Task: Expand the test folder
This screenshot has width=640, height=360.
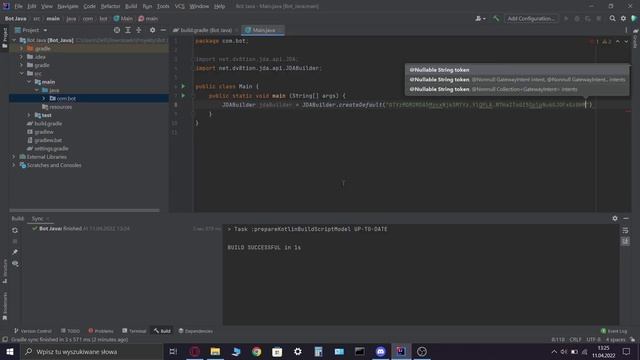Action: pos(29,115)
